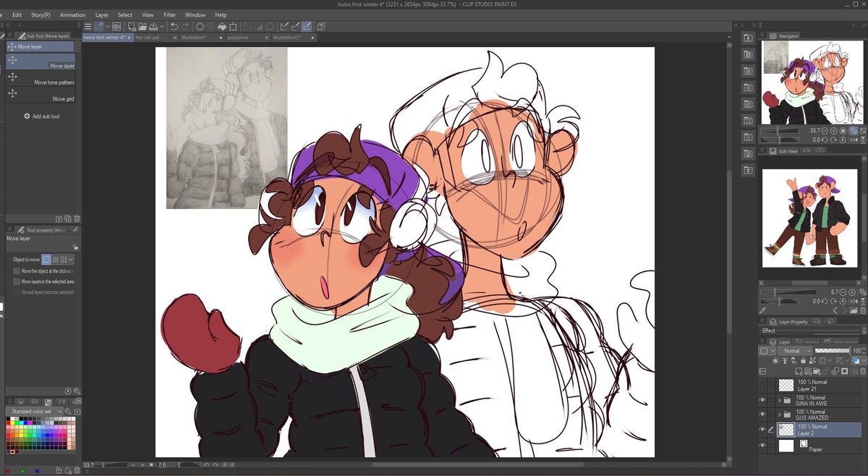This screenshot has height=476, width=868.
Task: Open the layer color dropdown arrow
Action: point(864,360)
